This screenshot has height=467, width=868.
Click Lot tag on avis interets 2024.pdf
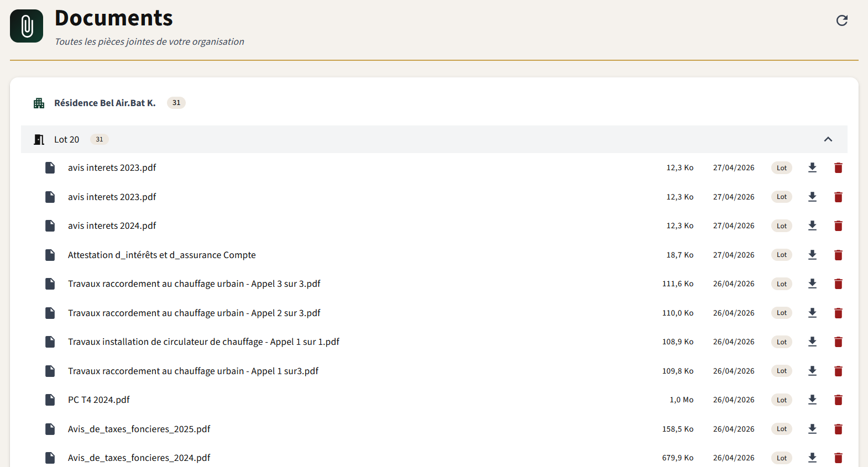pos(781,225)
